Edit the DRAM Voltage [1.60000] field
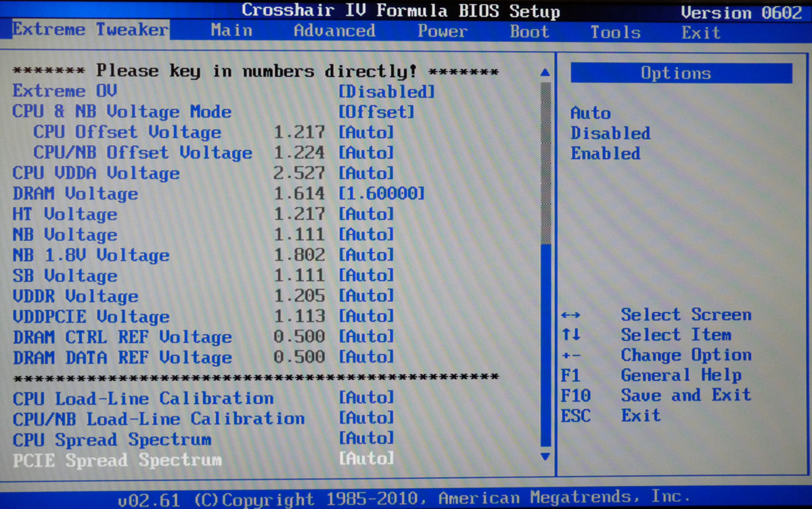 pyautogui.click(x=382, y=194)
